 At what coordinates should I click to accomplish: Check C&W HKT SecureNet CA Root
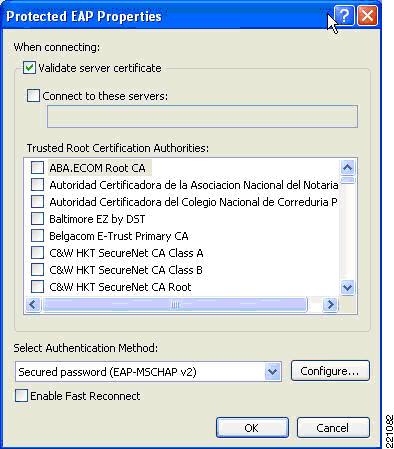(x=37, y=287)
